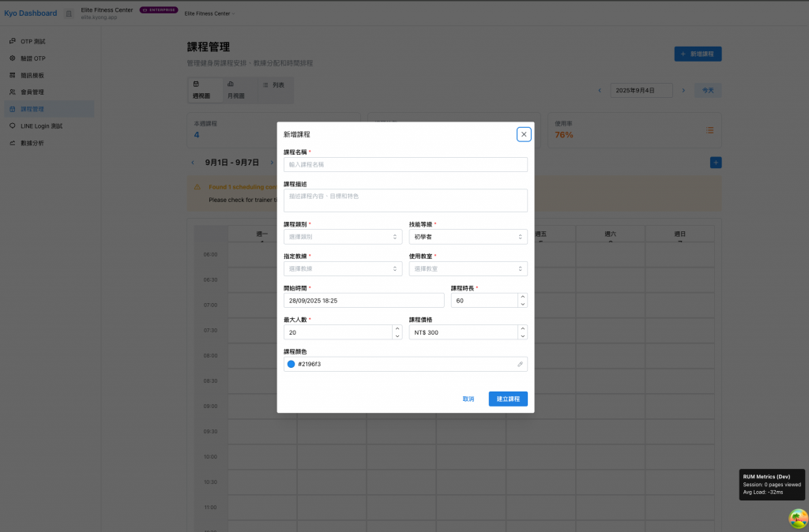Click the 課程描述 text area
This screenshot has width=809, height=532.
(405, 200)
